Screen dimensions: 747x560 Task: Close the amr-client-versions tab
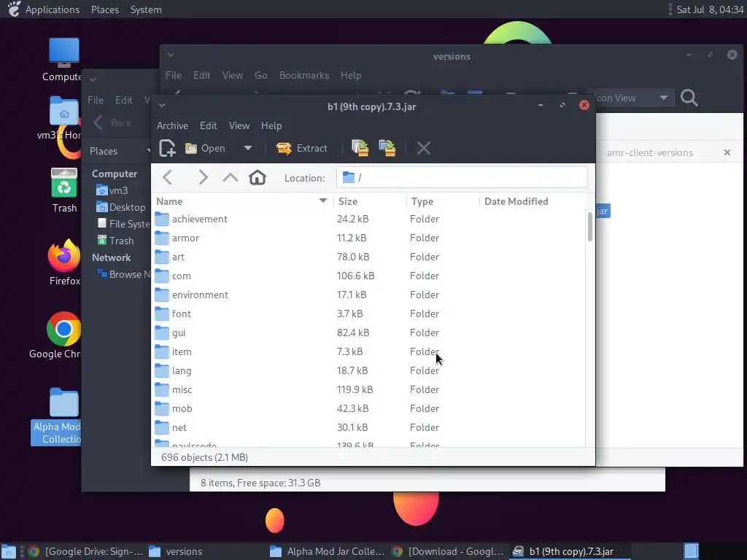[727, 152]
